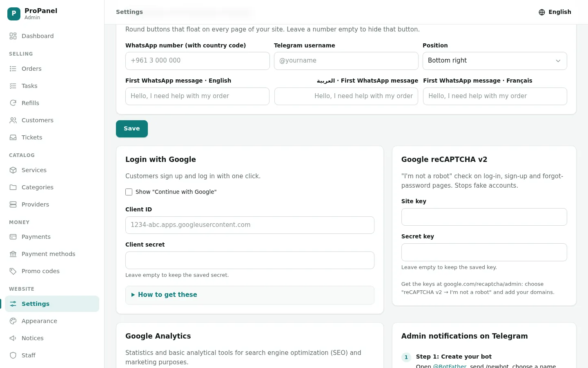The image size is (588, 368).
Task: Enable Show "Continue with Google" checkbox
Action: point(129,192)
